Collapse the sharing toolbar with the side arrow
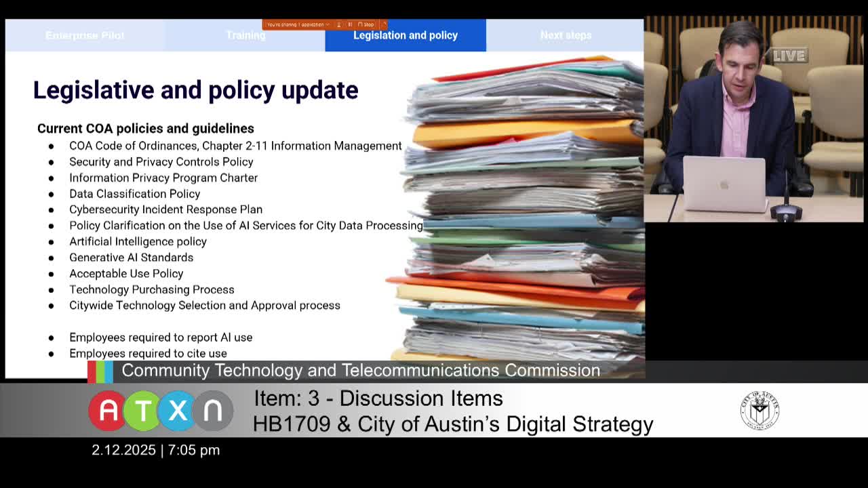Screen dimensions: 868x488 tap(384, 24)
